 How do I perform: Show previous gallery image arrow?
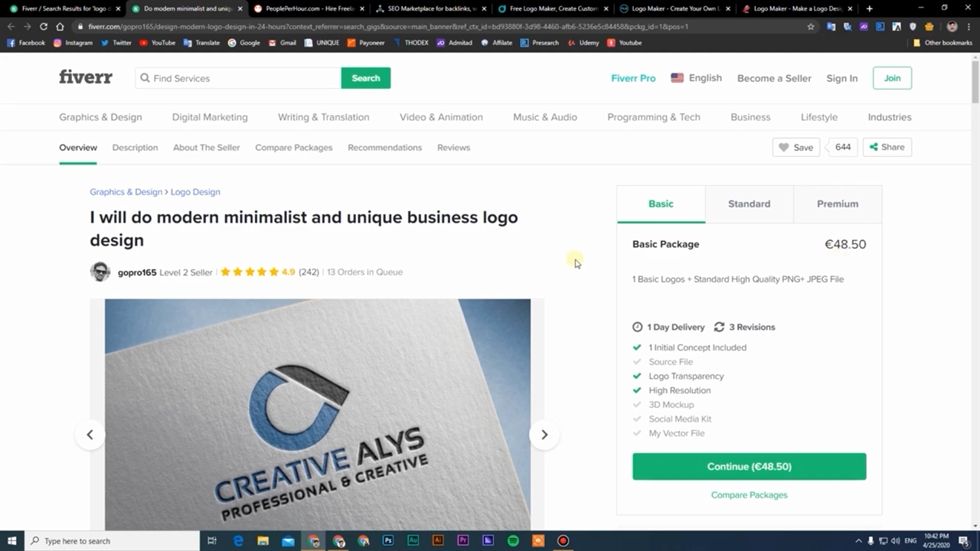point(90,435)
